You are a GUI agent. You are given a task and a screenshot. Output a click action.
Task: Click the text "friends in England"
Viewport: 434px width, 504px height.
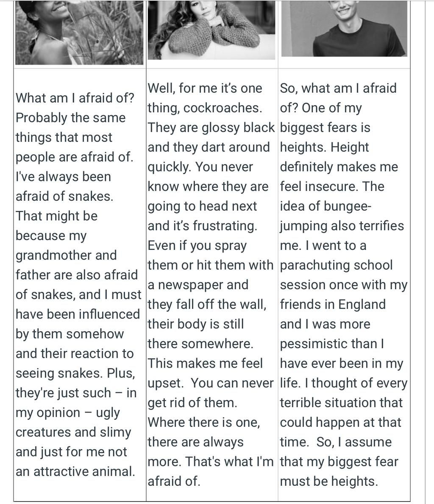tap(333, 304)
